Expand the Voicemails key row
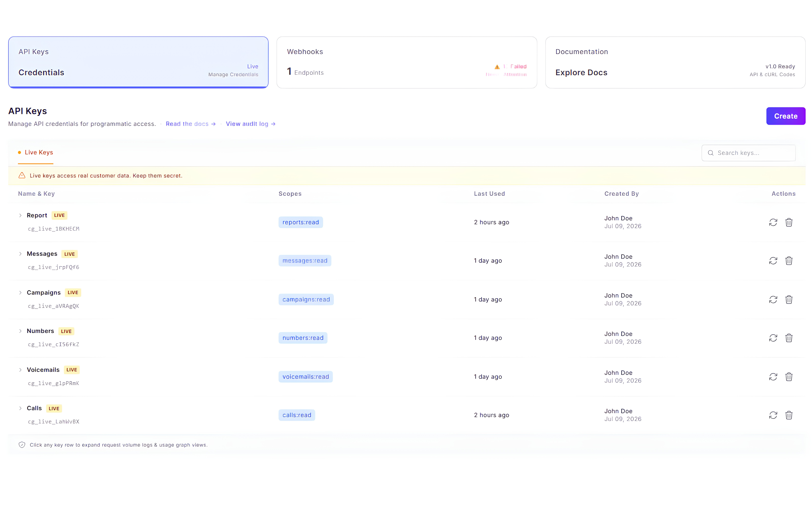The width and height of the screenshot is (812, 508). pyautogui.click(x=20, y=370)
